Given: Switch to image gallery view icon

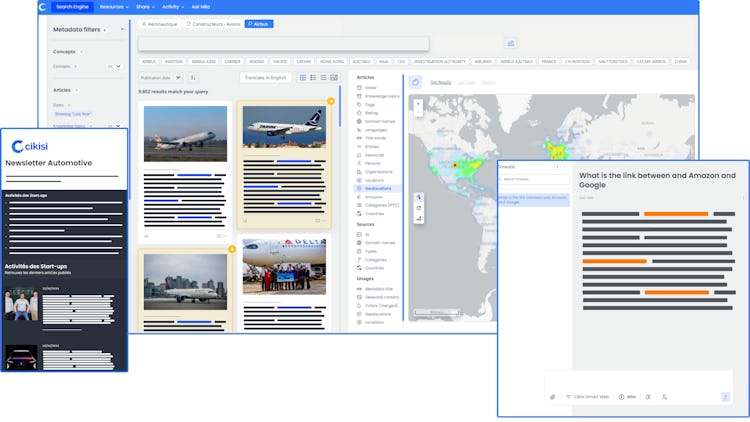Looking at the screenshot, I should [334, 78].
